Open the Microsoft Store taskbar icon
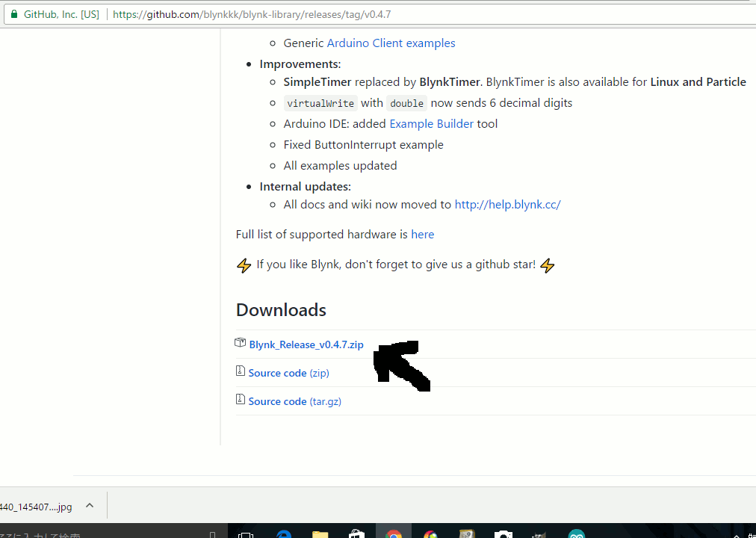756x538 pixels. pyautogui.click(x=357, y=534)
